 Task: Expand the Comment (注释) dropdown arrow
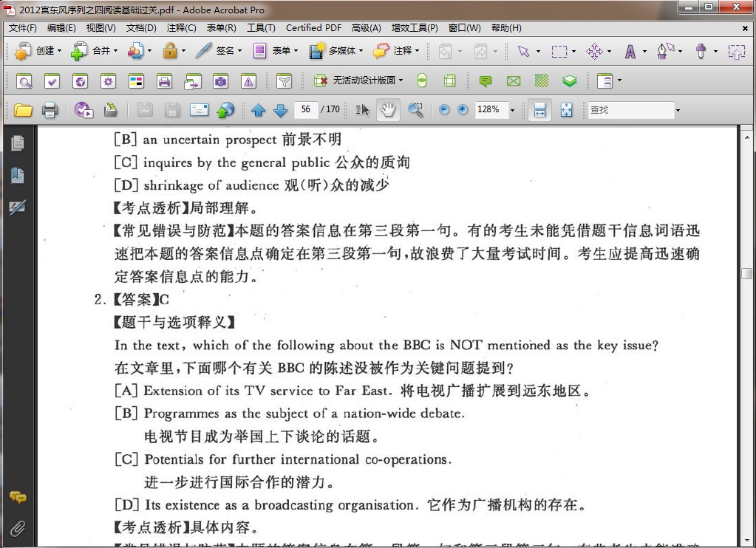pyautogui.click(x=417, y=51)
